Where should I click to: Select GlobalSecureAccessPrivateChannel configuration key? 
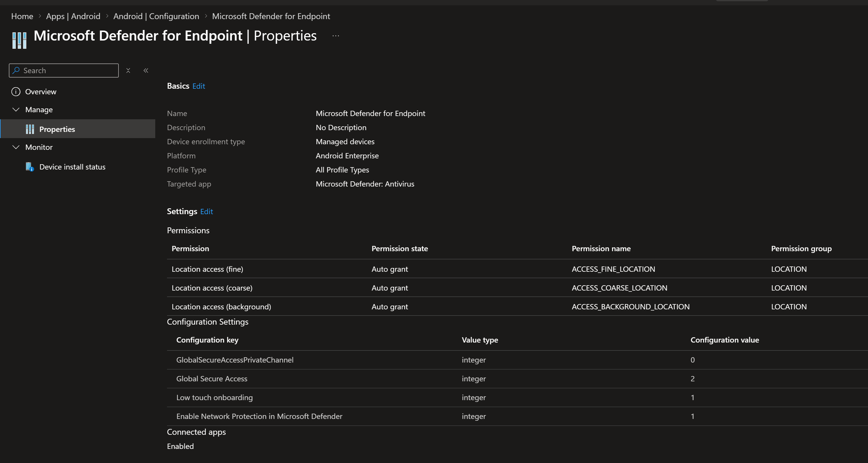(235, 360)
